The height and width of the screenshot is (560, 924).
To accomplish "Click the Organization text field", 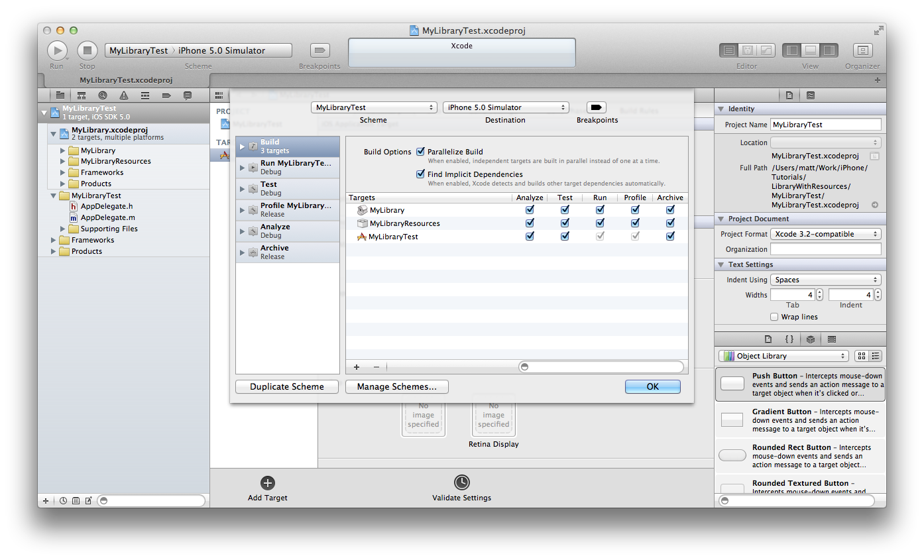I will tap(826, 249).
